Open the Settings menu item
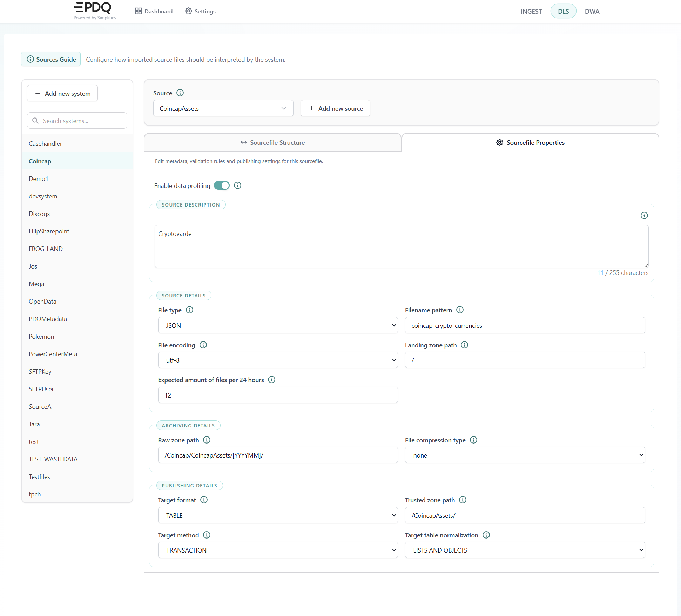Image resolution: width=681 pixels, height=616 pixels. tap(200, 11)
